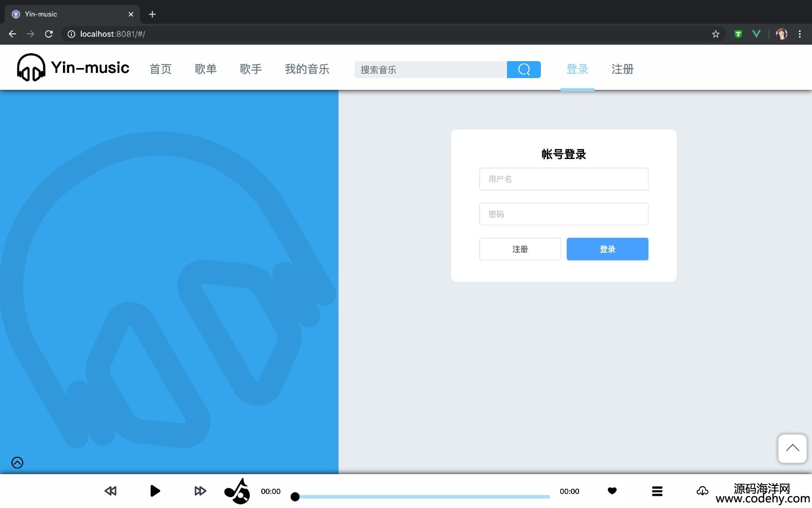Click the browser address bar URL

(x=113, y=34)
